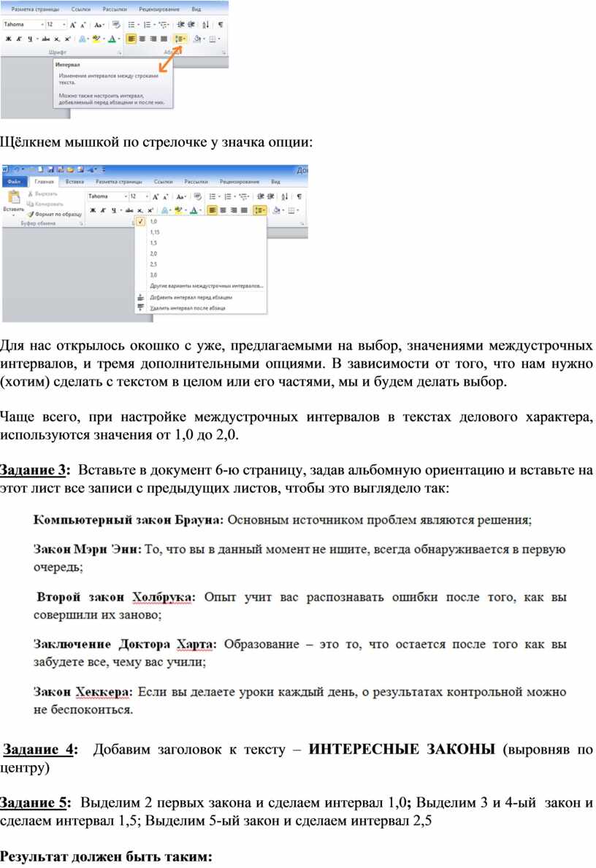
Task: Click center alignment in Интервал tooltip screenshot
Action: pos(142,39)
